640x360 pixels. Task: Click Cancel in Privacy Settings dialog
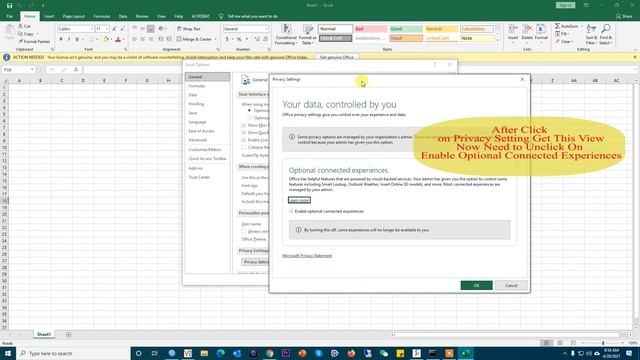tap(511, 285)
